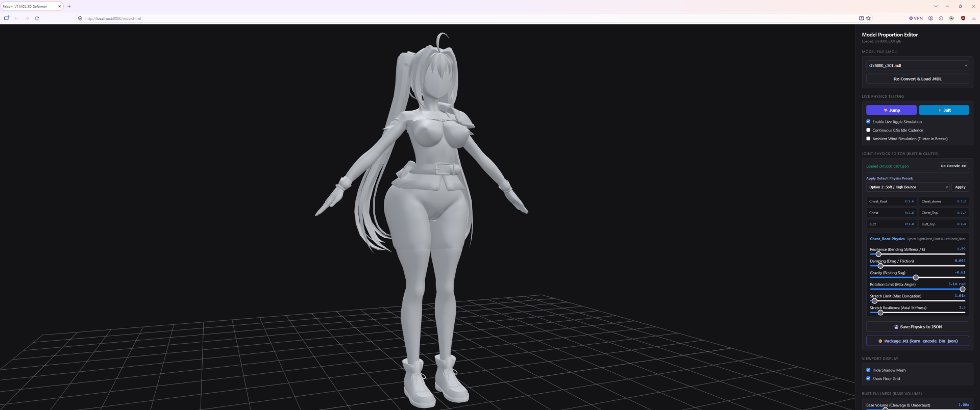Bookmark this page with the star icon
Image resolution: width=980 pixels, height=410 pixels.
[x=868, y=18]
